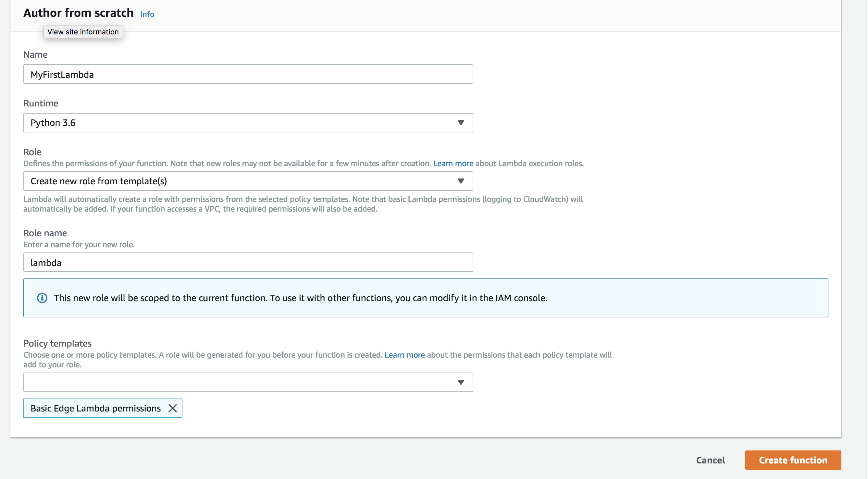Click the info circle icon in the blue notice
Screen dimensions: 868x479
[42, 298]
